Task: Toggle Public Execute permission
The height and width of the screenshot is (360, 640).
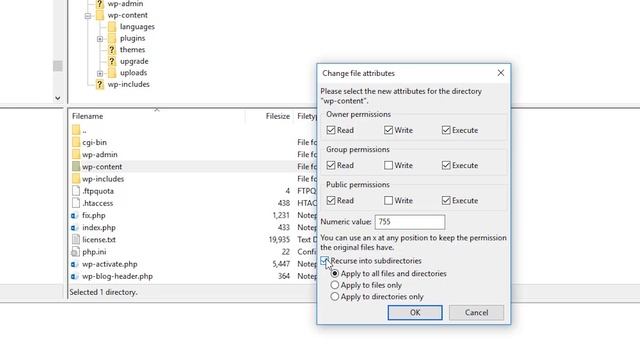Action: pyautogui.click(x=446, y=200)
